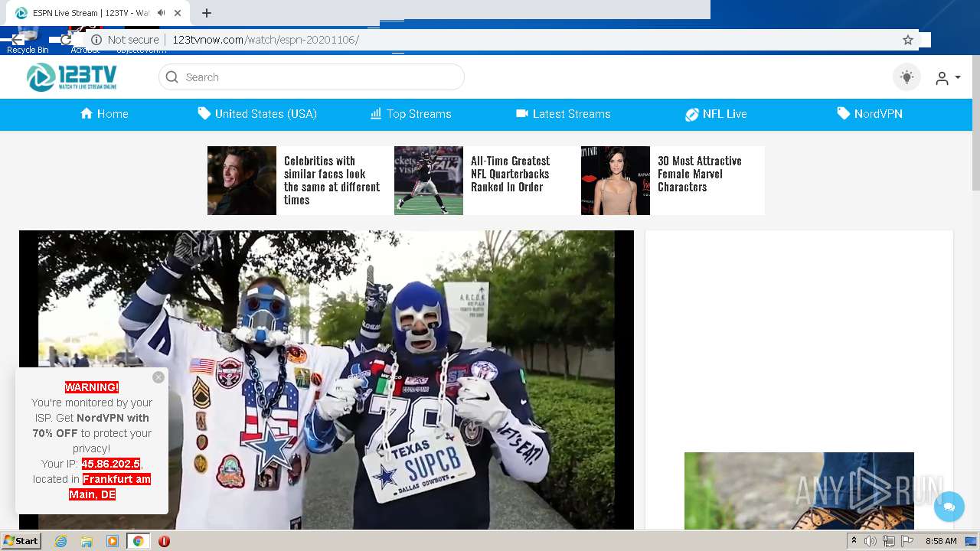Bookmark page with the star icon
This screenshot has width=980, height=551.
coord(908,40)
